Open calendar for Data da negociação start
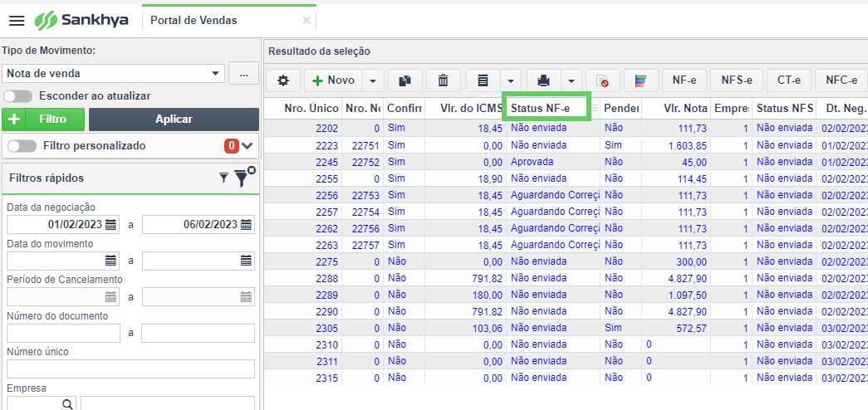 [110, 225]
